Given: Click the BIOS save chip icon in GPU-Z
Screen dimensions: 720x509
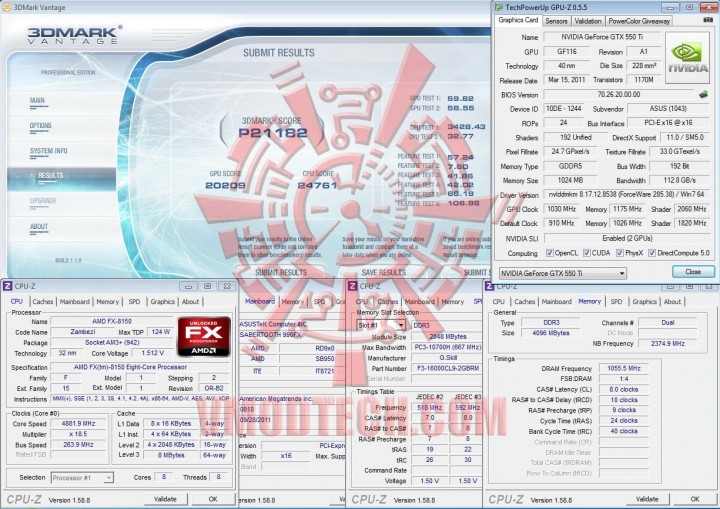Looking at the screenshot, I should pos(703,95).
